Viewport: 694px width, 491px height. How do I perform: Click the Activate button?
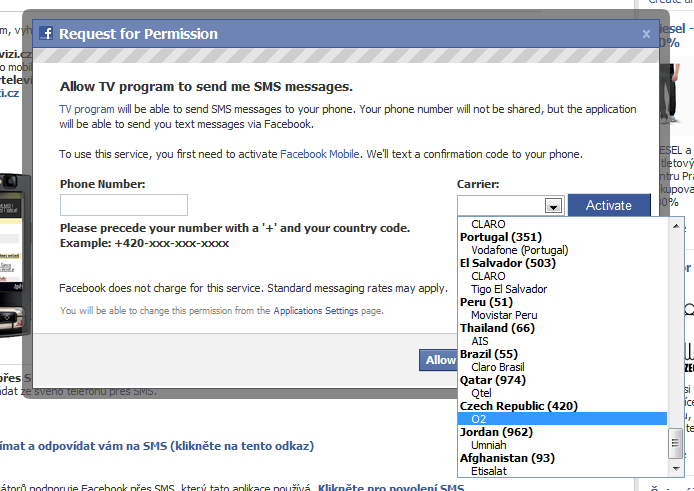pyautogui.click(x=609, y=205)
